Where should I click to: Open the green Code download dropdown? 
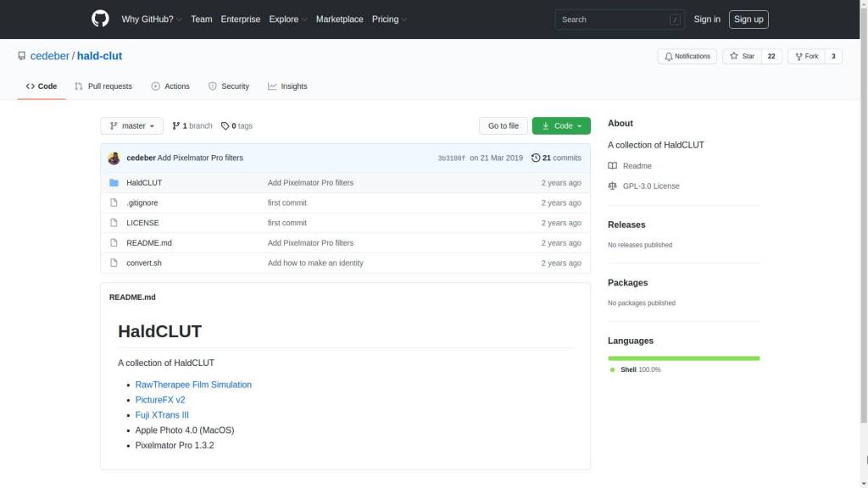561,125
